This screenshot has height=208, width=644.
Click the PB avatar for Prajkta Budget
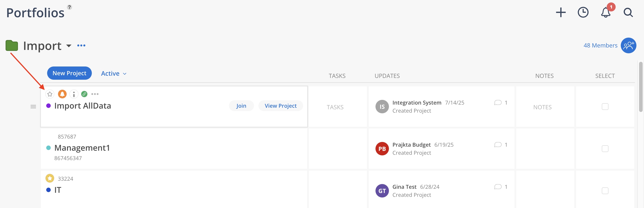click(x=382, y=149)
